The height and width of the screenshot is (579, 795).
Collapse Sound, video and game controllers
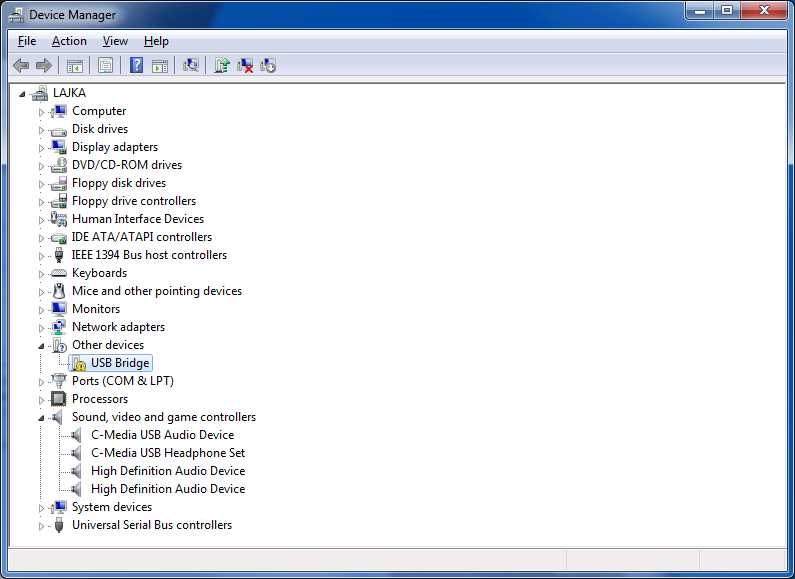[41, 418]
